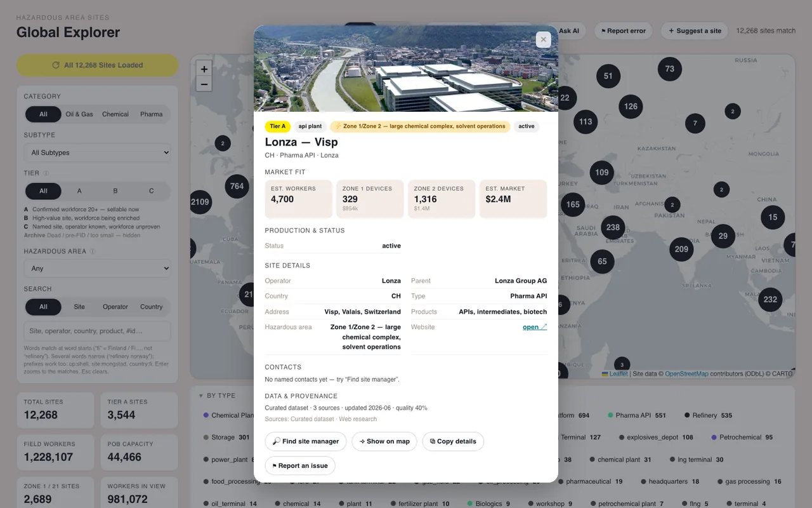Select All in Tier filter

(x=43, y=190)
